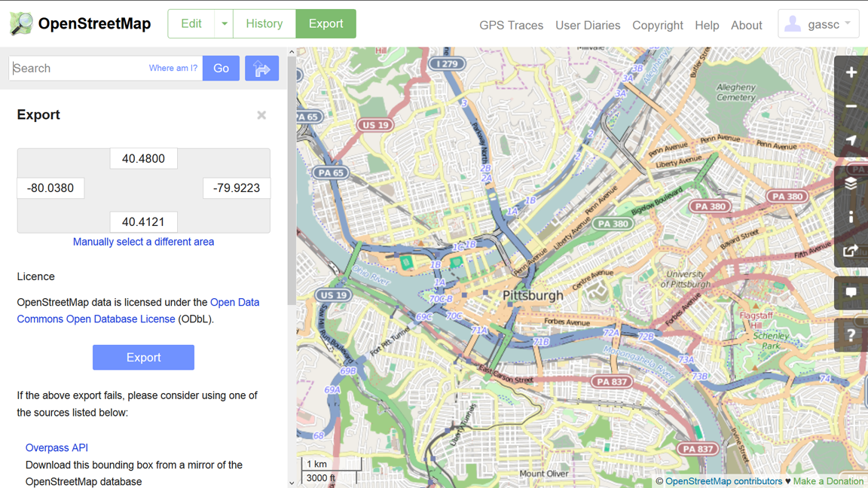
Task: Click the I 279 highway shield
Action: pos(448,63)
